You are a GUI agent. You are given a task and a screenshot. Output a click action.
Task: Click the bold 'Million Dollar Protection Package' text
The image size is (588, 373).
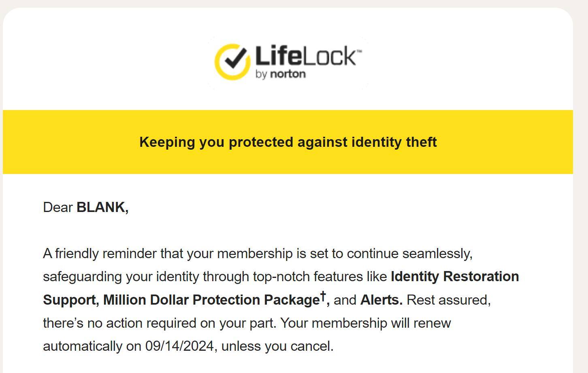[x=211, y=300]
